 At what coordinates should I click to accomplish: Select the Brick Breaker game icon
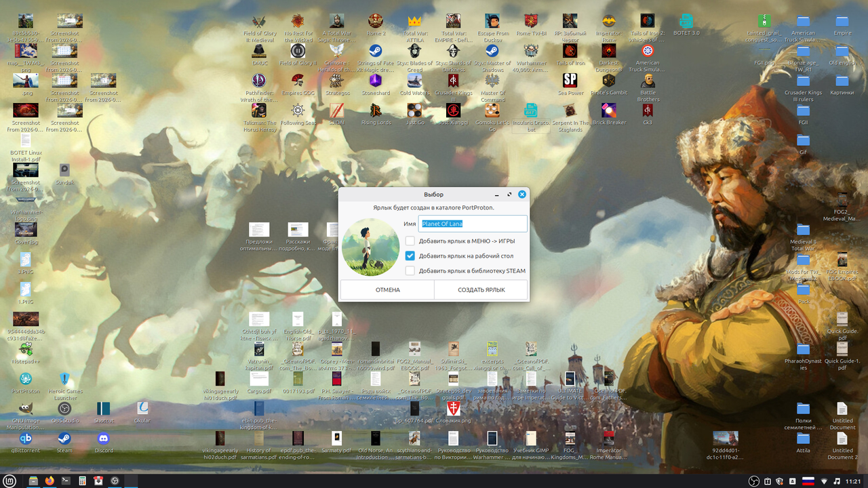coord(609,110)
